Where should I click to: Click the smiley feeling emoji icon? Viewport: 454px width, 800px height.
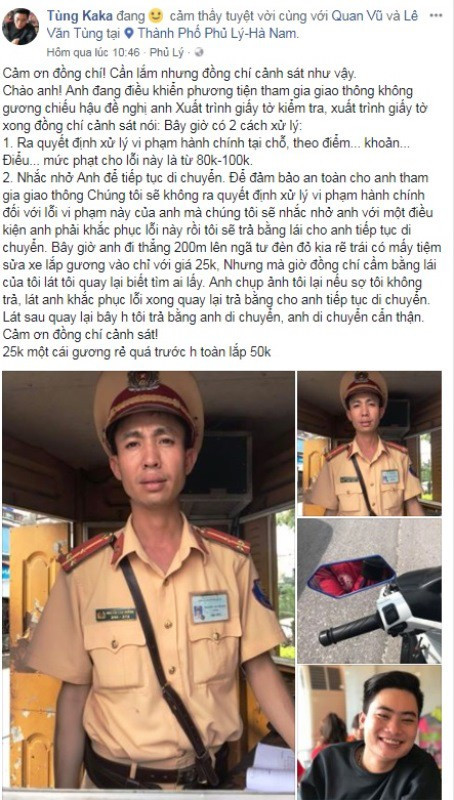coord(156,15)
